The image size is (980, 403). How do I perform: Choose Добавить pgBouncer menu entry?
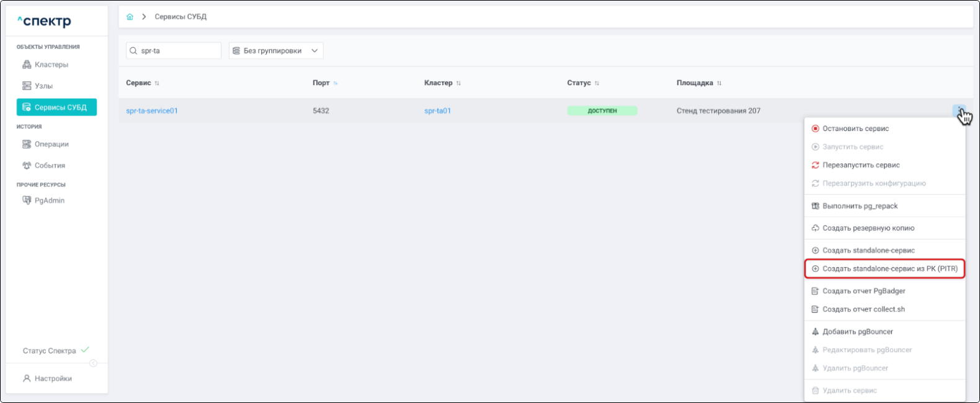point(884,332)
